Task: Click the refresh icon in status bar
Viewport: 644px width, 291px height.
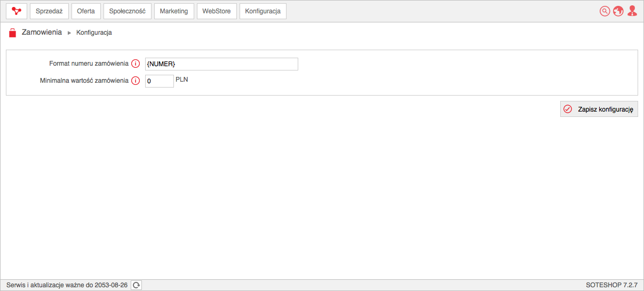Action: click(x=137, y=285)
